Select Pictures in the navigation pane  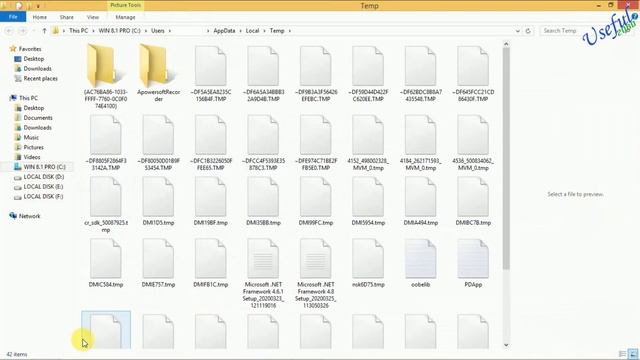pos(33,147)
